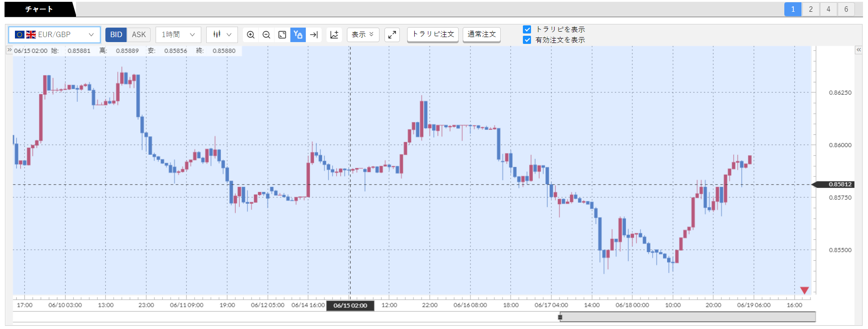
Task: Click the low value 0.85856
Action: (x=175, y=51)
